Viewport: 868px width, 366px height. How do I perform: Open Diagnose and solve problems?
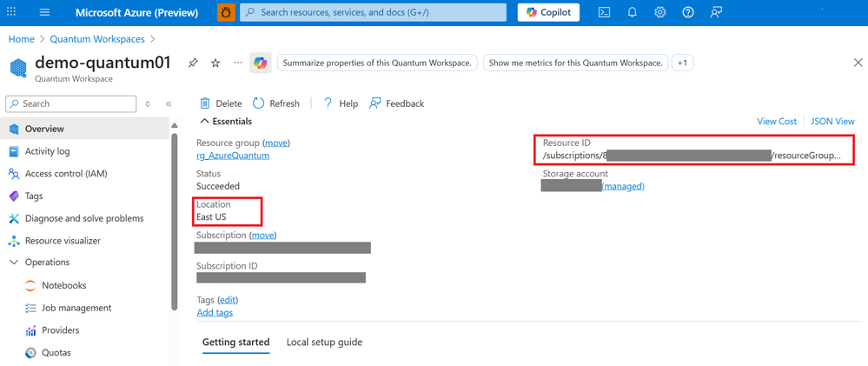(x=84, y=218)
